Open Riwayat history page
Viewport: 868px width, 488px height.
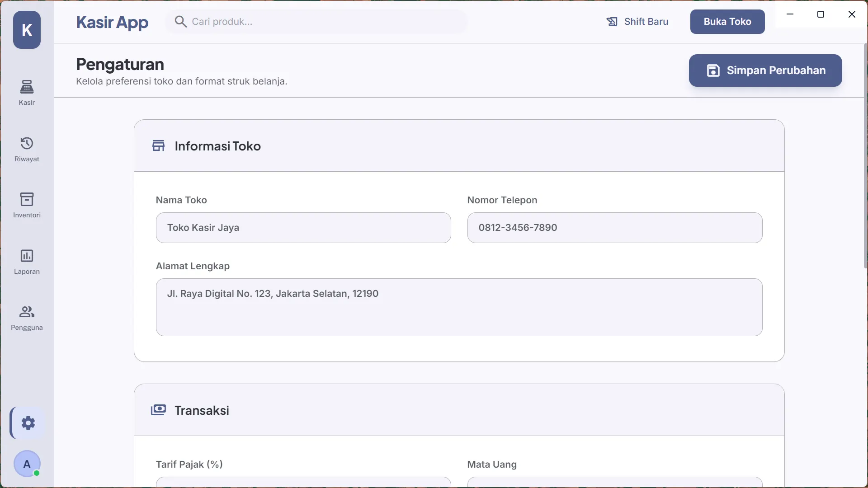(x=27, y=149)
